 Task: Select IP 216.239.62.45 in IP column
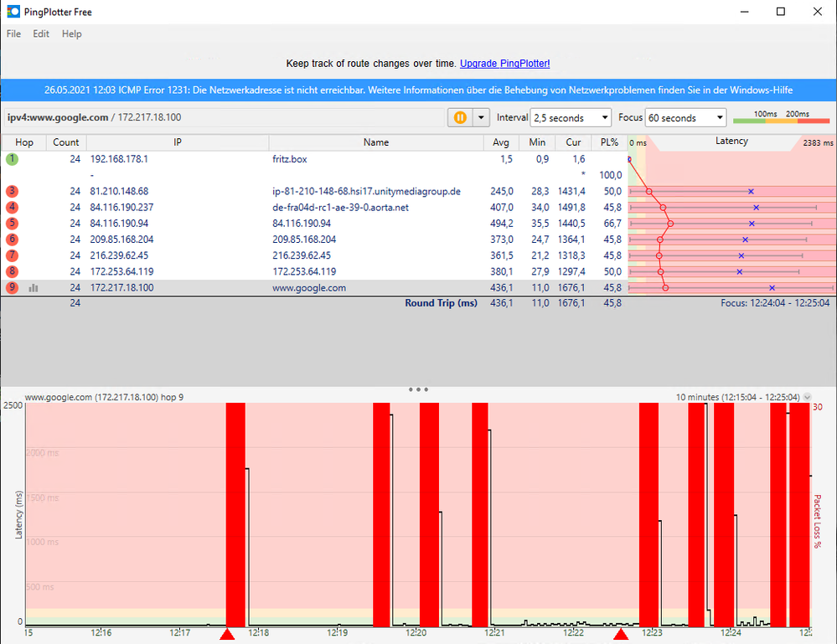tap(119, 255)
